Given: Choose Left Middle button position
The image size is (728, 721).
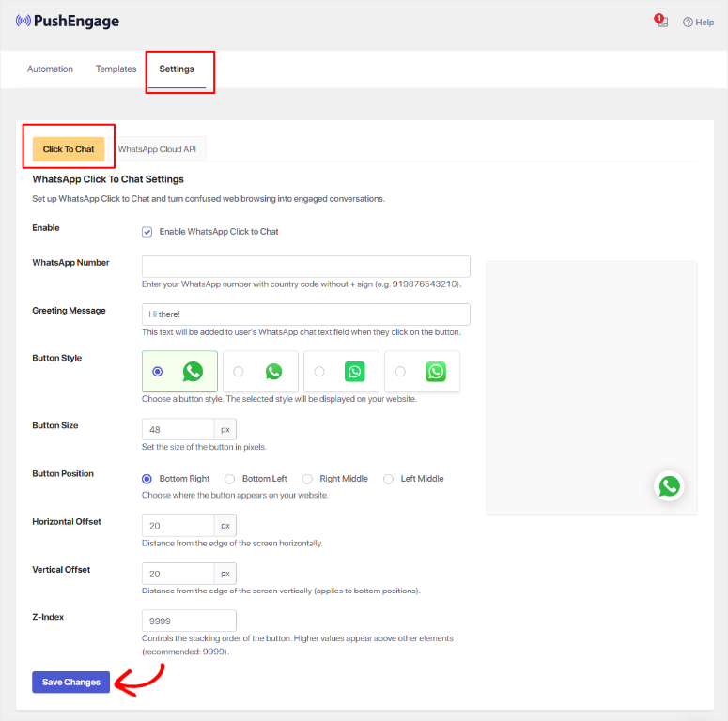Looking at the screenshot, I should [388, 479].
